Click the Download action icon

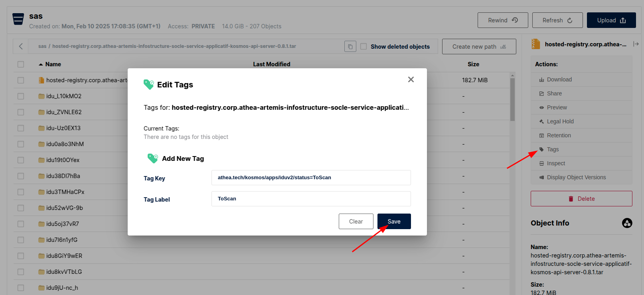[541, 80]
